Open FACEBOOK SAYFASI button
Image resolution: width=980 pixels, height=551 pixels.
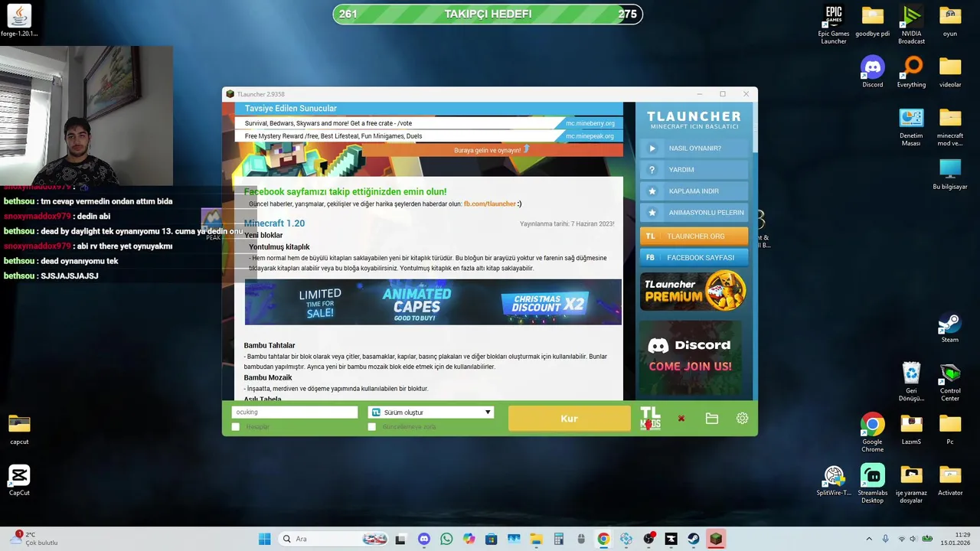pyautogui.click(x=694, y=258)
